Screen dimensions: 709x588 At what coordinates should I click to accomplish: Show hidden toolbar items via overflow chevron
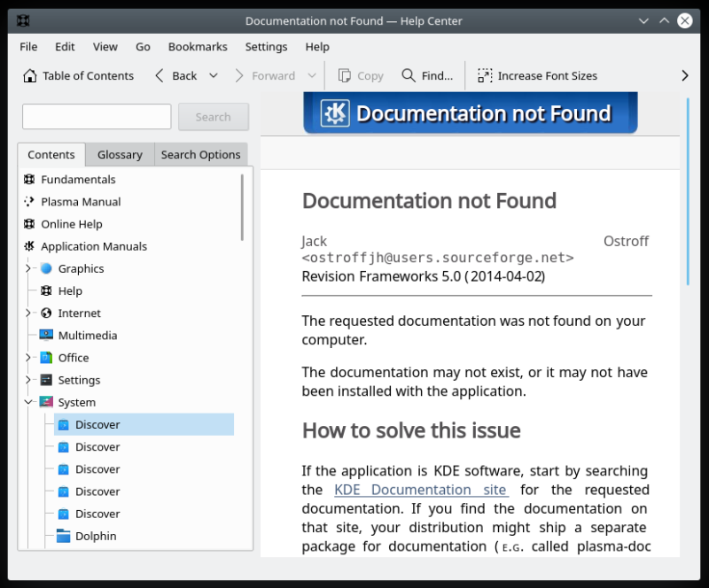click(684, 76)
